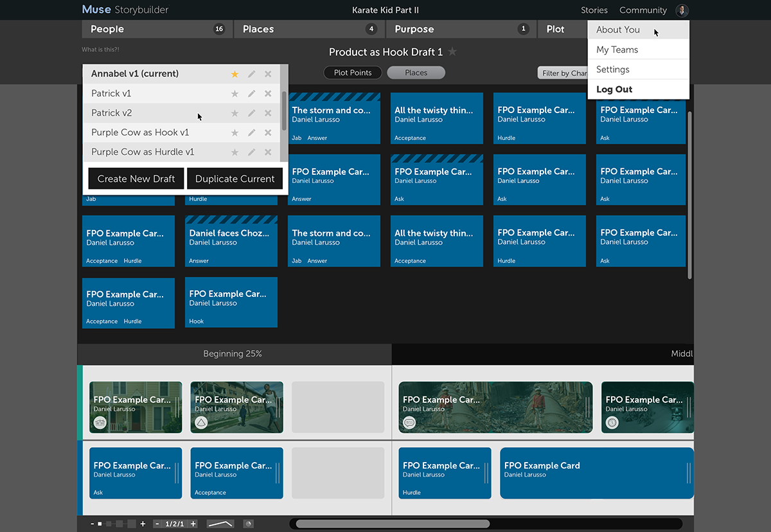
Task: Select Settings in the user menu
Action: 639,69
